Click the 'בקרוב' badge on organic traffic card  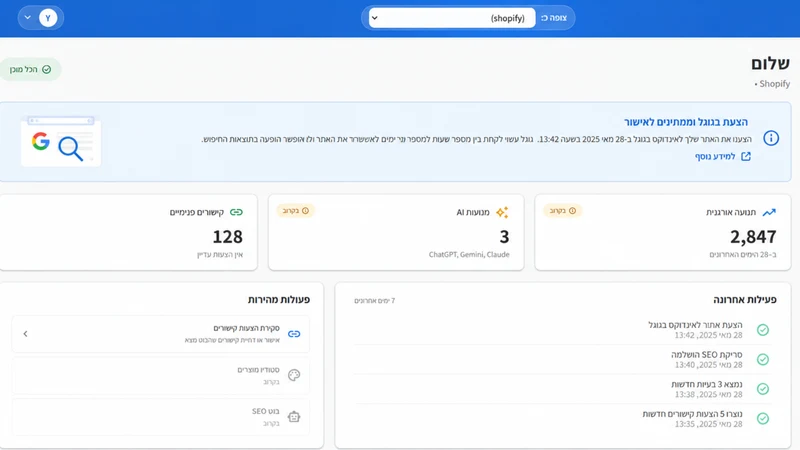pos(562,211)
